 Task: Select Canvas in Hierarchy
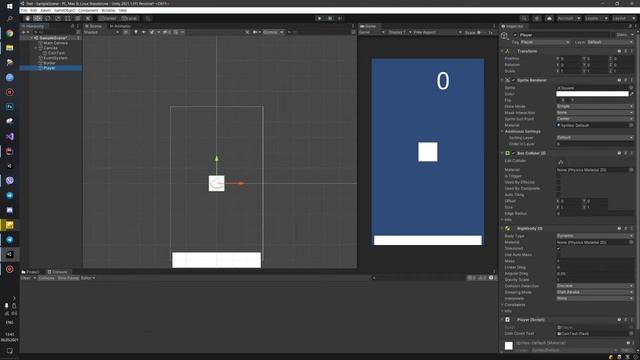point(51,48)
